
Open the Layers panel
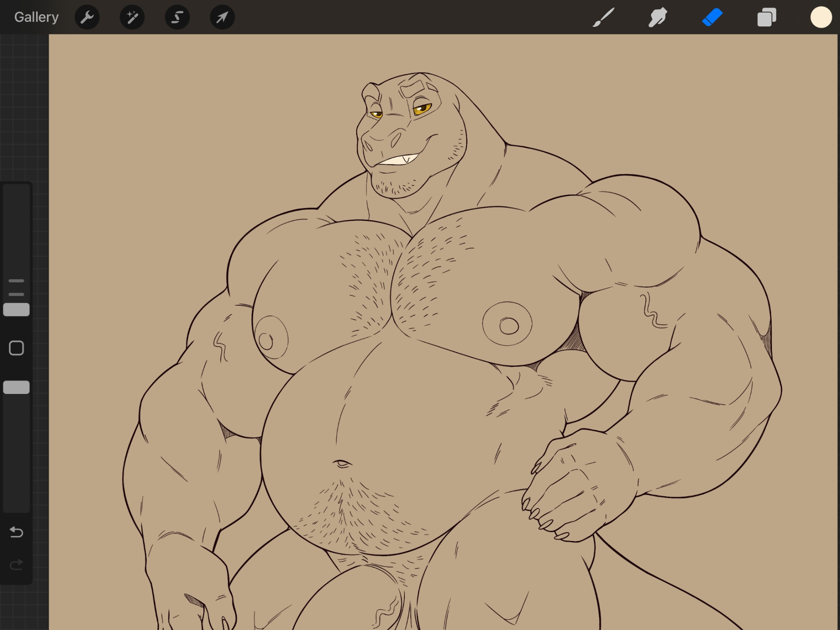click(x=766, y=17)
